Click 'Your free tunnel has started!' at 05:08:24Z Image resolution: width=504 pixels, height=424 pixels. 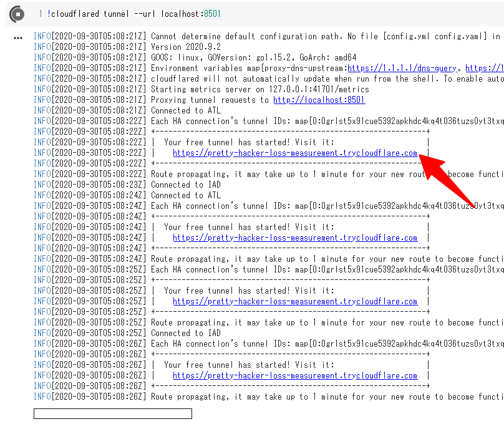[249, 227]
